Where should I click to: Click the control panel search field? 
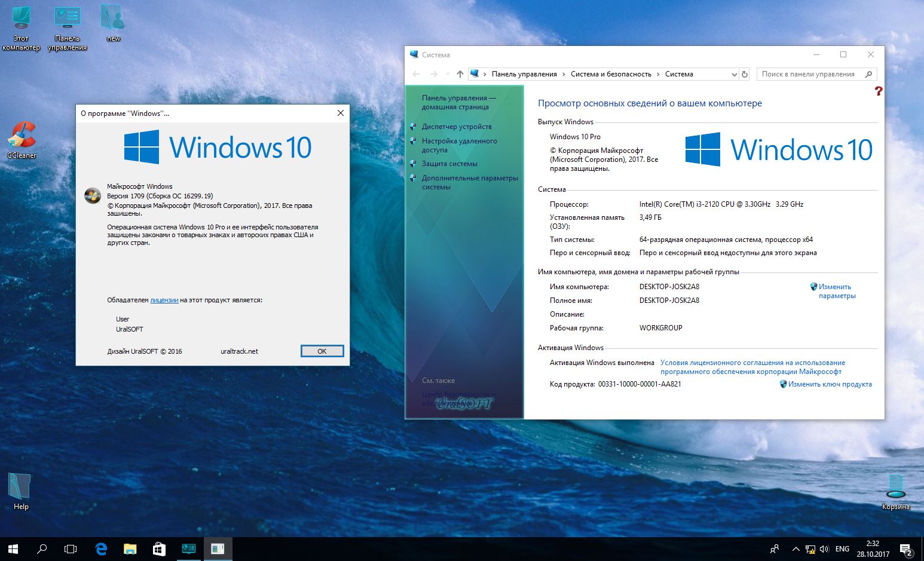click(x=816, y=74)
